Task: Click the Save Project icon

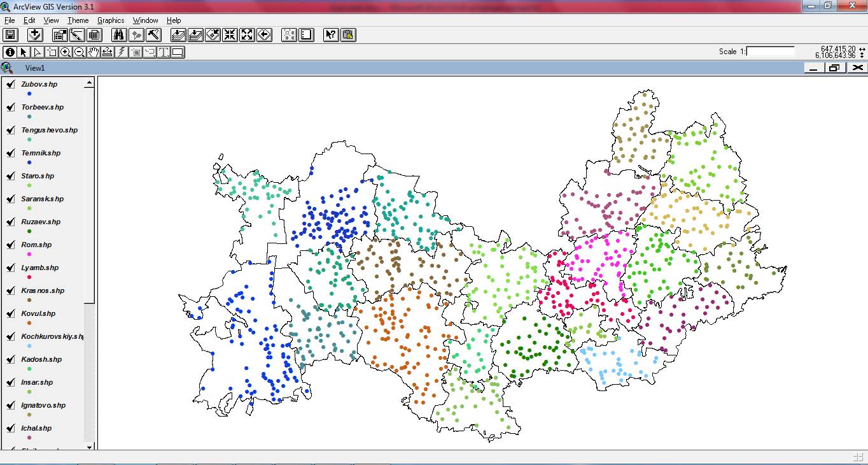Action: (10, 35)
